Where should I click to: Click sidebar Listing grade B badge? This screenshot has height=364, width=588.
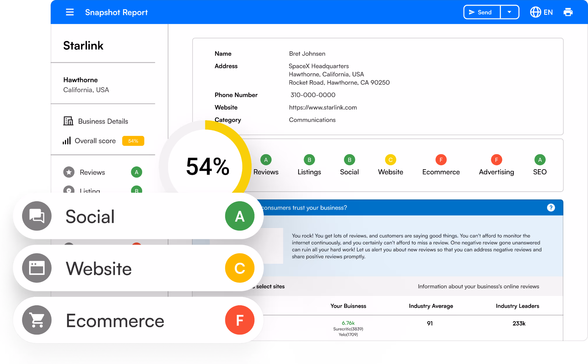137,189
